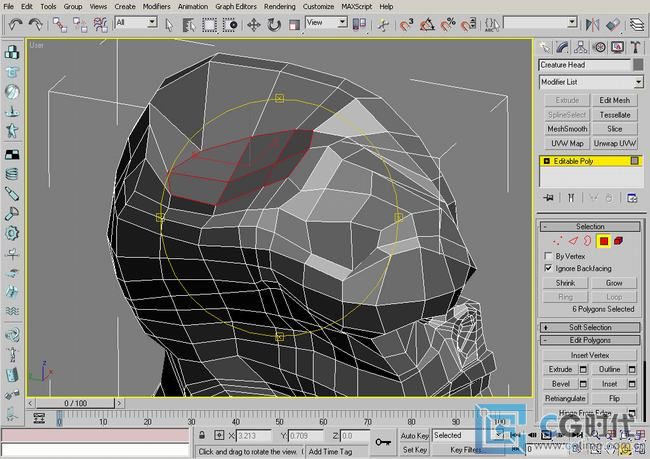Open the Mirror tool
The height and width of the screenshot is (459, 650).
click(x=592, y=24)
